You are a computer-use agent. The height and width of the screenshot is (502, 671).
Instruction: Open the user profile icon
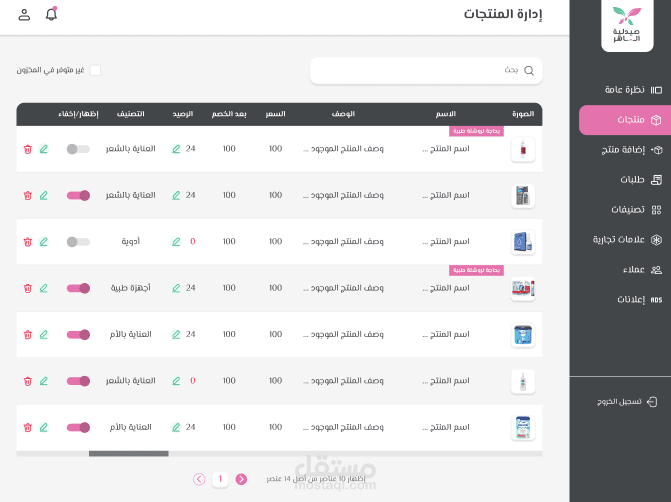tap(24, 15)
